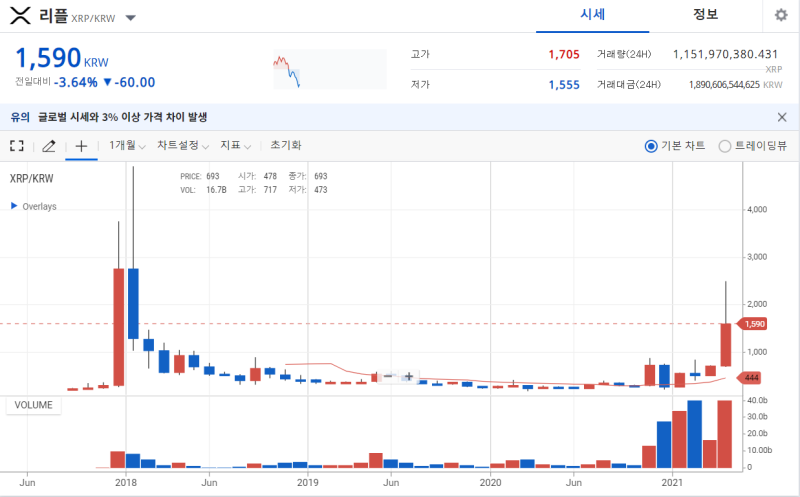This screenshot has height=497, width=800.
Task: Click the -3.64% change value
Action: (x=76, y=83)
